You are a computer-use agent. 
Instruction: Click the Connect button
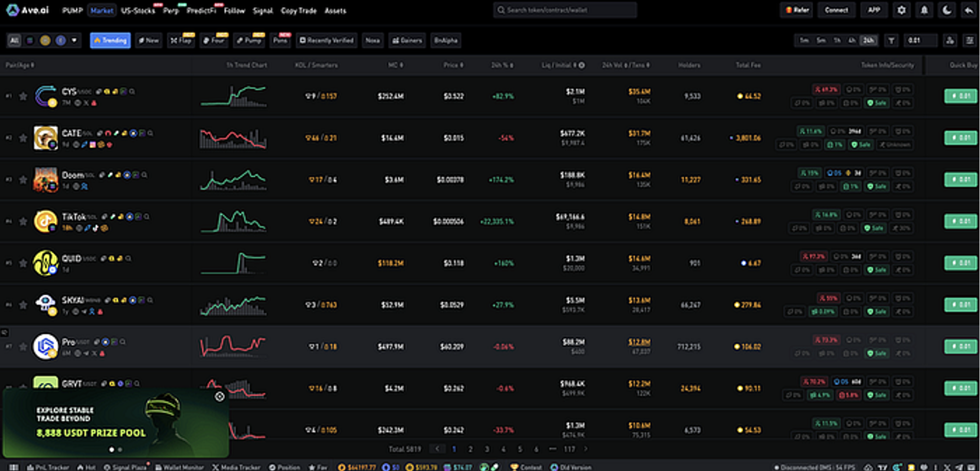837,10
